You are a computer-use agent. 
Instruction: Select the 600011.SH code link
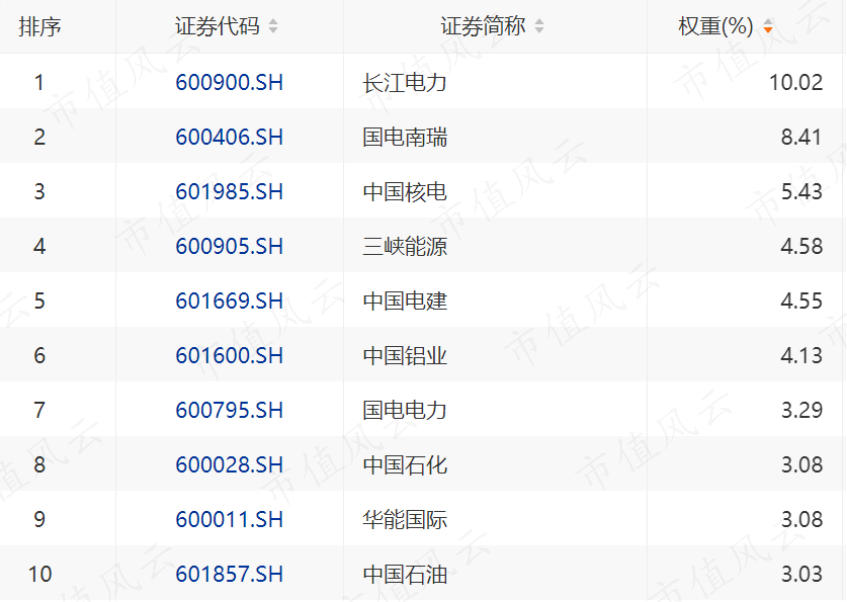coord(229,519)
